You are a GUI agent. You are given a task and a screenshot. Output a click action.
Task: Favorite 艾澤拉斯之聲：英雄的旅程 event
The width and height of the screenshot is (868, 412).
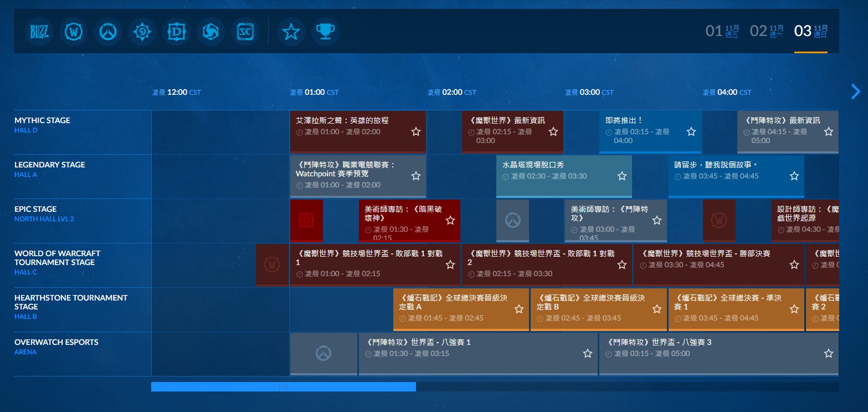click(416, 131)
